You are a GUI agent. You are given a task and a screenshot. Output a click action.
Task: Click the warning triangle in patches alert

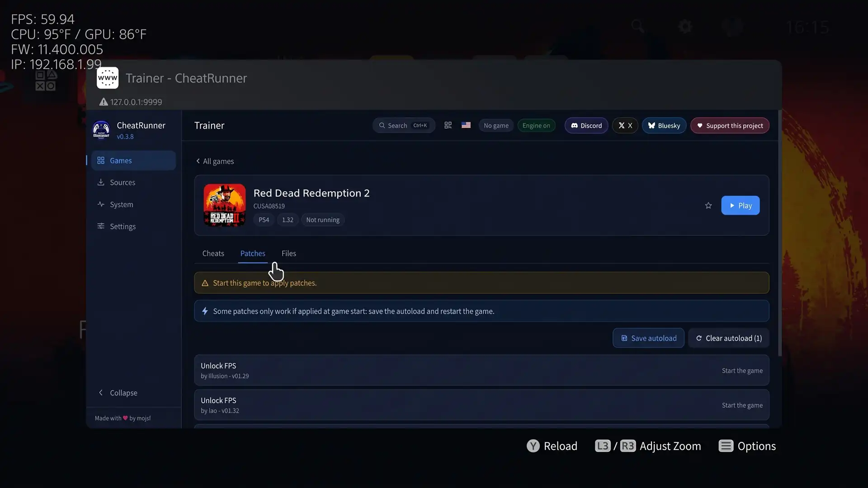(x=205, y=283)
